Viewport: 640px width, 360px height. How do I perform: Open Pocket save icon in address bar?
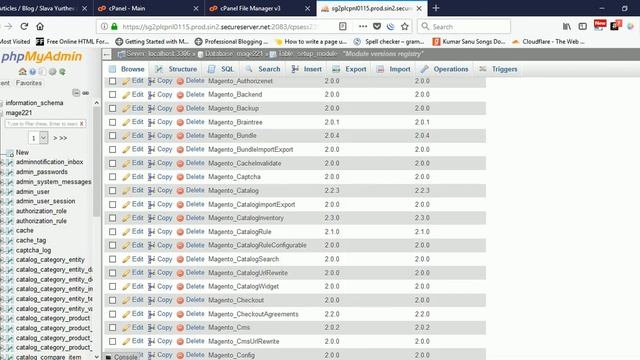coord(377,27)
